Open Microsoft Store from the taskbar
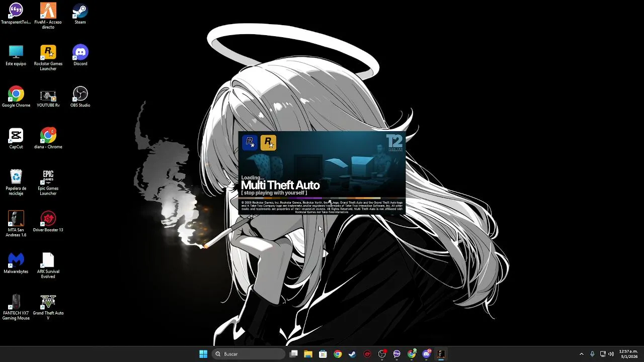644x362 pixels. point(323,354)
